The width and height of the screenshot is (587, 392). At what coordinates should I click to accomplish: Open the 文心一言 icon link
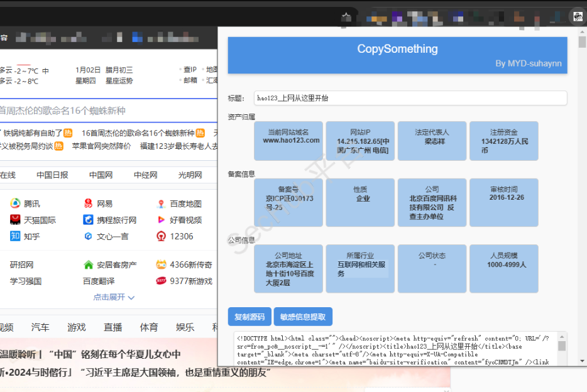[89, 236]
